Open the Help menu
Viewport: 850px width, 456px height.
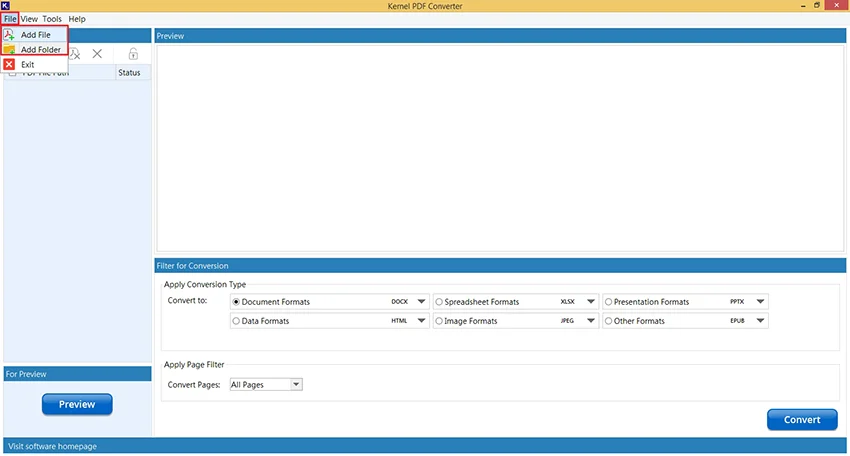coord(77,18)
